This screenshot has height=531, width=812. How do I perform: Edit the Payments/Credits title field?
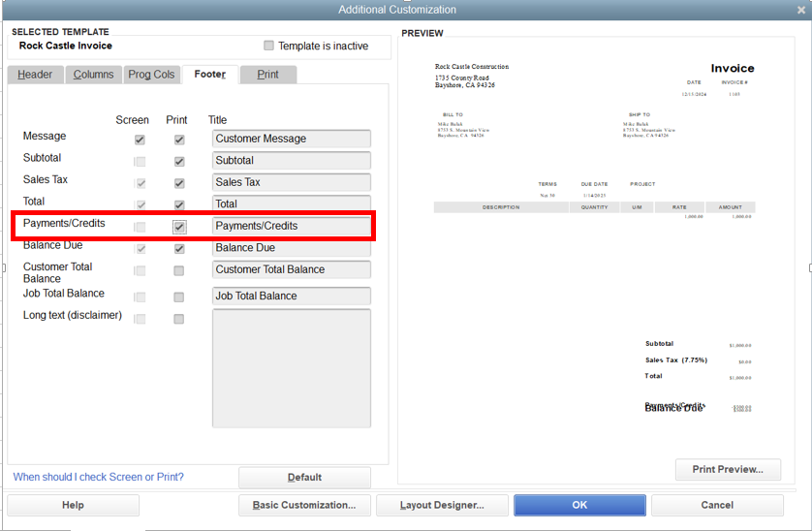coord(291,226)
